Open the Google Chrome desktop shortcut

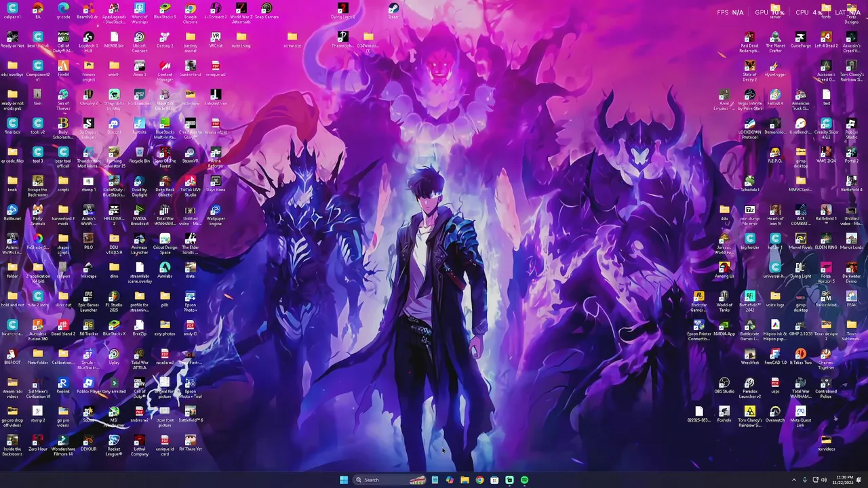(x=190, y=11)
